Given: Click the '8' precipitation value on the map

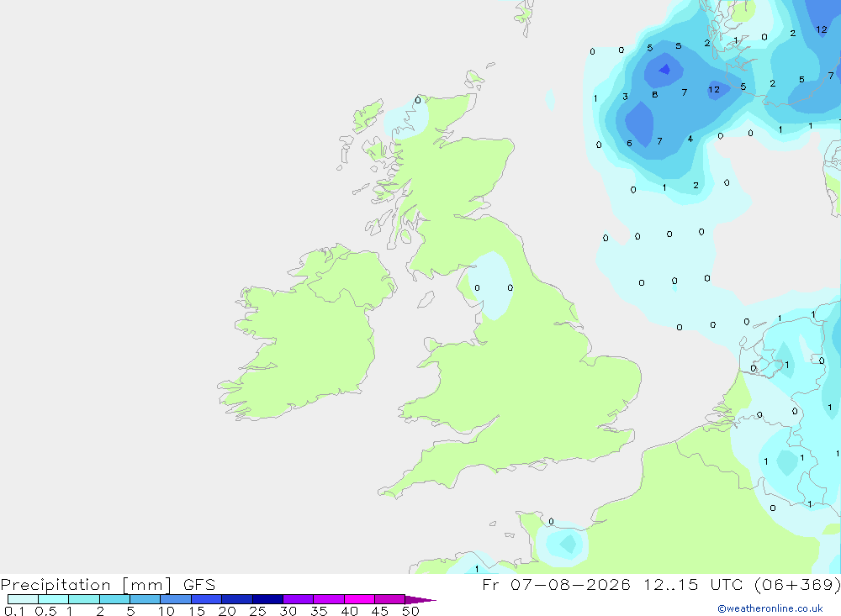Looking at the screenshot, I should (x=655, y=94).
